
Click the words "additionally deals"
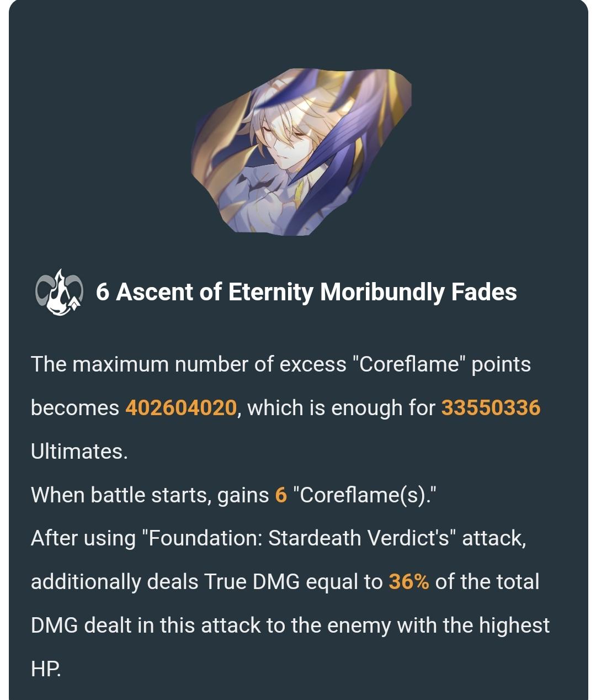click(x=115, y=582)
